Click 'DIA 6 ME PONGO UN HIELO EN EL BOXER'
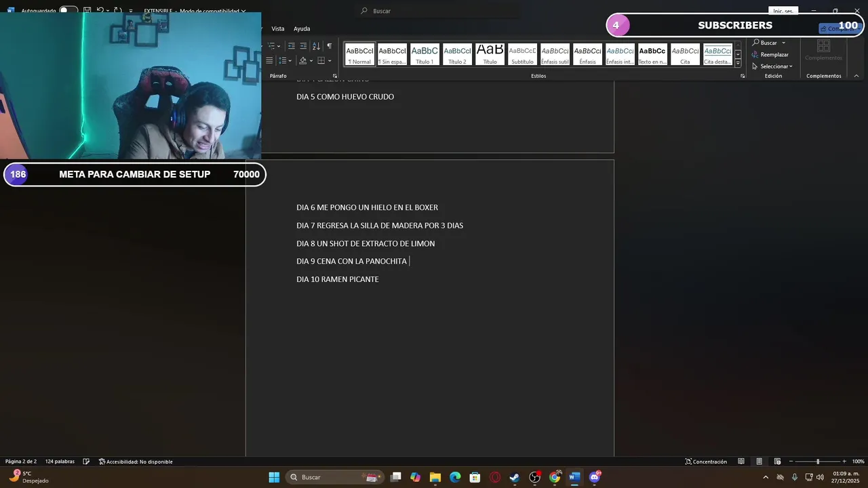The height and width of the screenshot is (488, 868). 367,207
